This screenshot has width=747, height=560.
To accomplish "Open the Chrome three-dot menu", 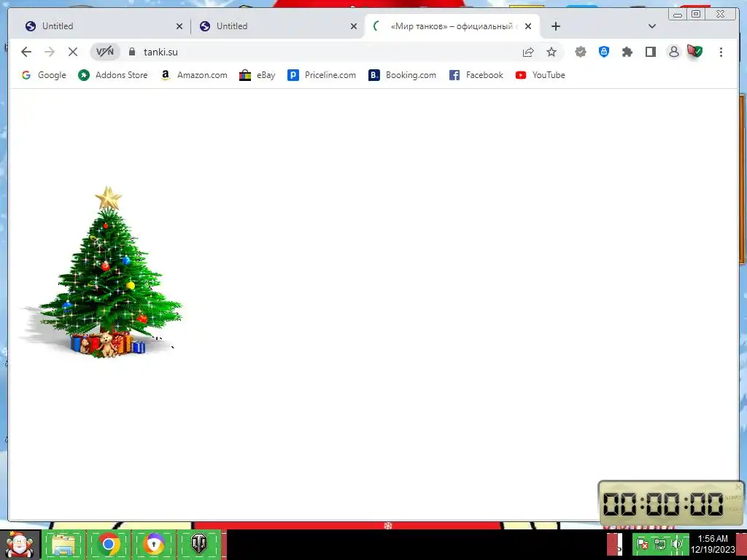I will tap(721, 52).
